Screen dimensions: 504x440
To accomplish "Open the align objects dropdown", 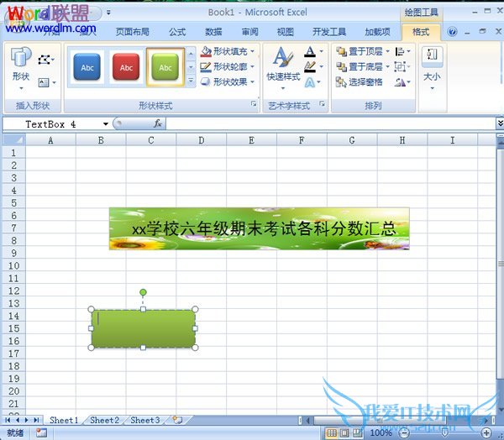I will [402, 51].
